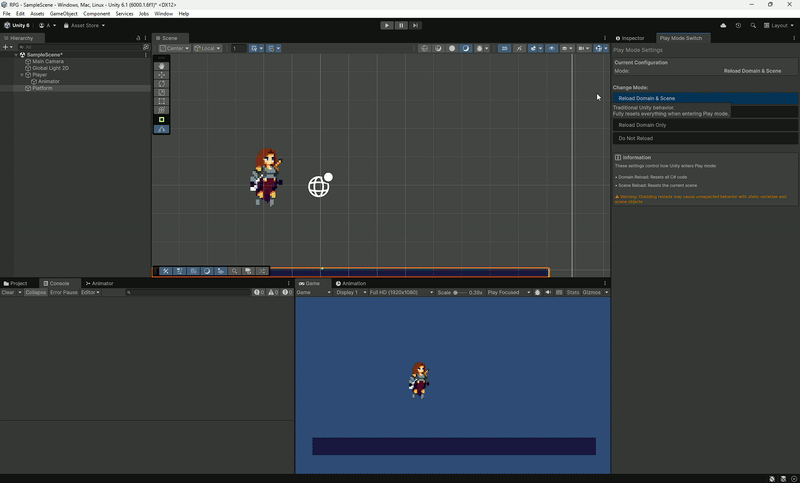The width and height of the screenshot is (800, 483).
Task: Open the global search magnifier icon
Action: (x=753, y=25)
